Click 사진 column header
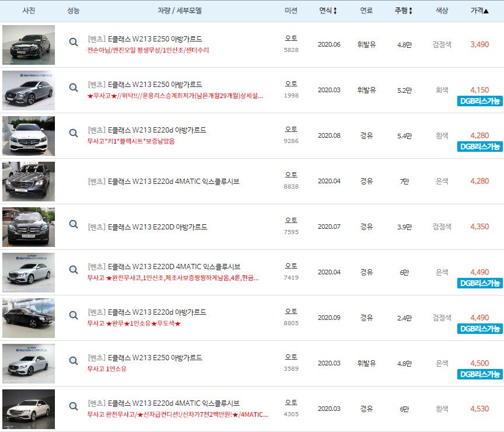Viewport: 504px width, 432px height. pos(29,11)
